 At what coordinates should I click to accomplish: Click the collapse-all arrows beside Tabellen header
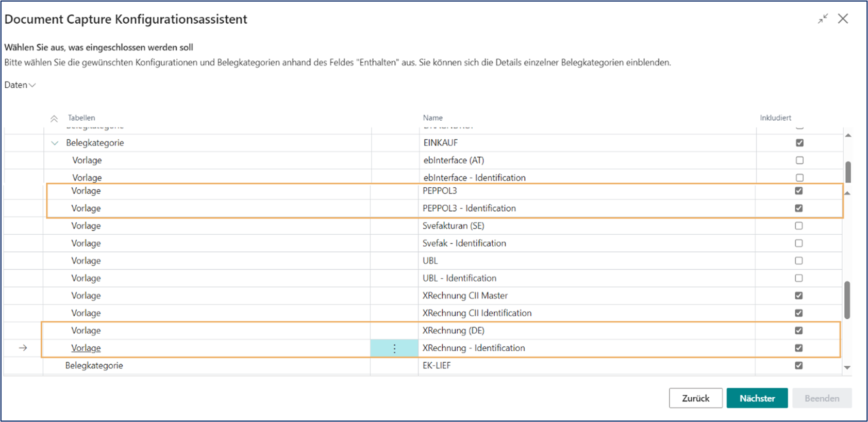pos(54,119)
